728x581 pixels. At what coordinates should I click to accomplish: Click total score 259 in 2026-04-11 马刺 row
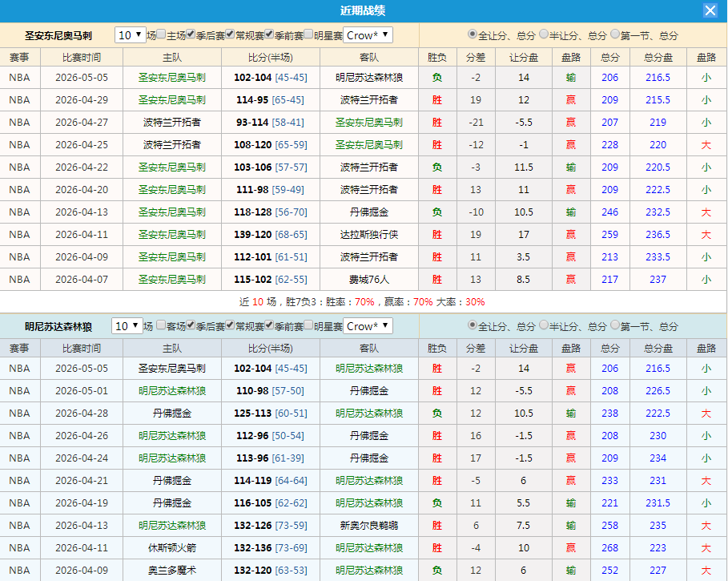[609, 235]
